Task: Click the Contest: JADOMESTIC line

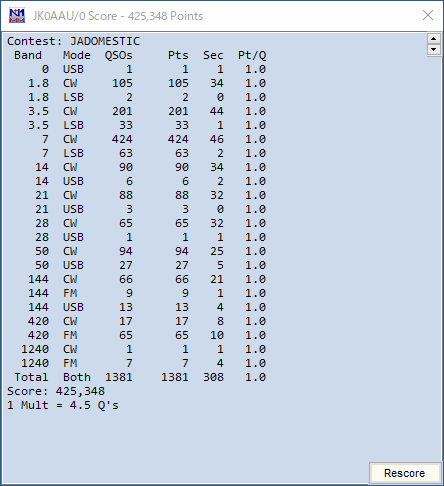Action: [x=73, y=41]
